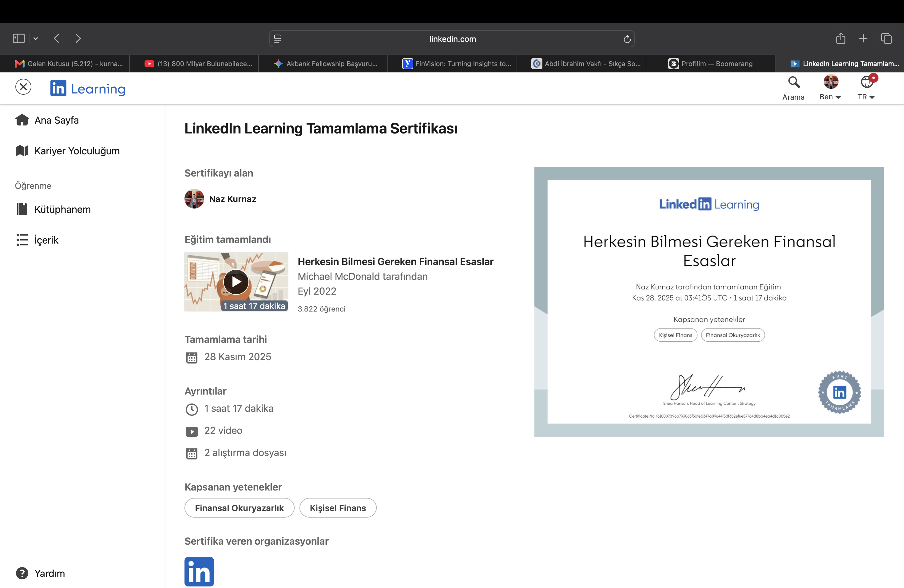Close the side menu with X icon
904x588 pixels.
click(x=23, y=87)
